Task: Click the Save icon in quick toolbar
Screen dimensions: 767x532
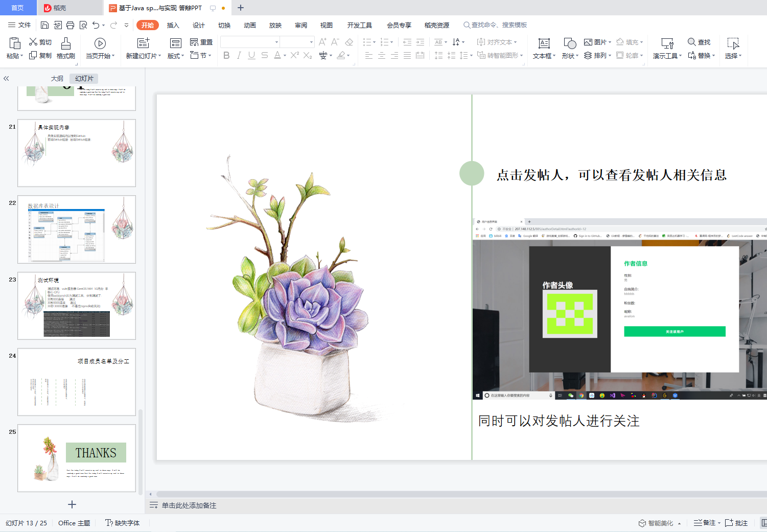Action: pos(44,25)
